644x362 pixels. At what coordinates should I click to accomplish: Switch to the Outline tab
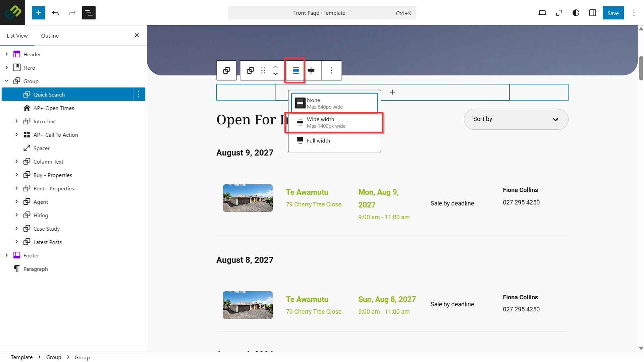[x=50, y=36]
